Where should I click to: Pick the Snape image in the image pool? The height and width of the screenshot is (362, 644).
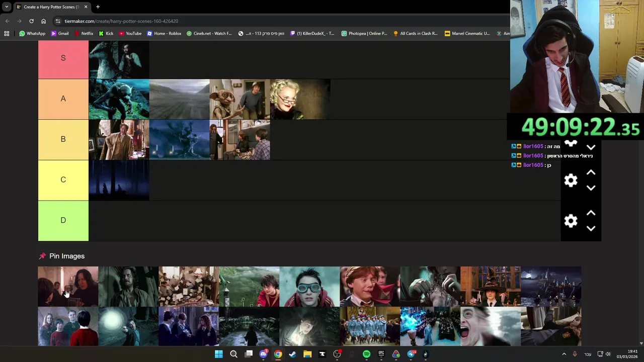click(x=68, y=286)
